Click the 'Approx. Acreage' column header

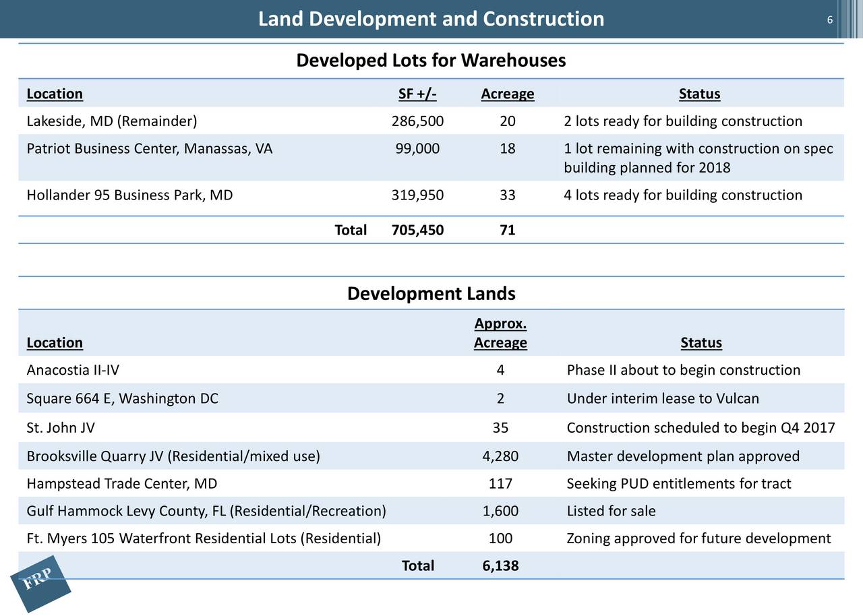[500, 334]
